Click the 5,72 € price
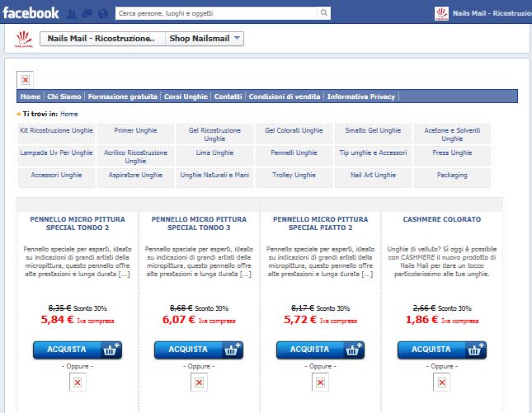The width and height of the screenshot is (532, 413). pos(300,320)
